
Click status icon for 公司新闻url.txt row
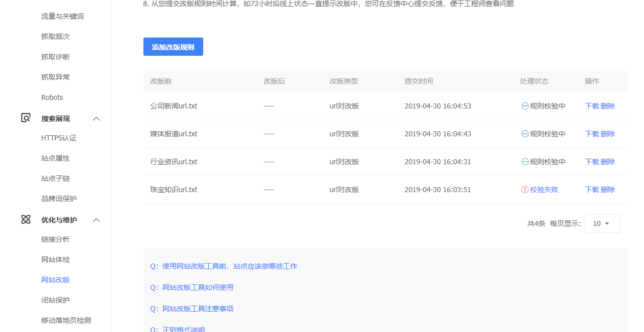525,106
